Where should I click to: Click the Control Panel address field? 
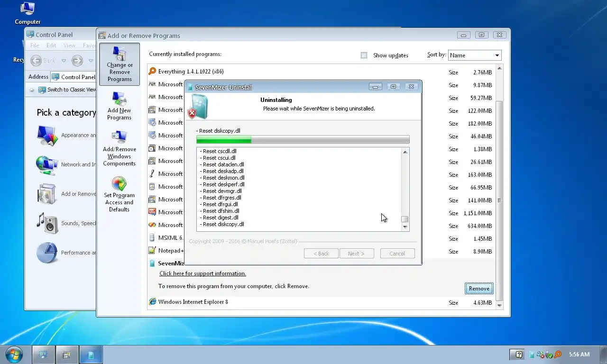(x=74, y=77)
